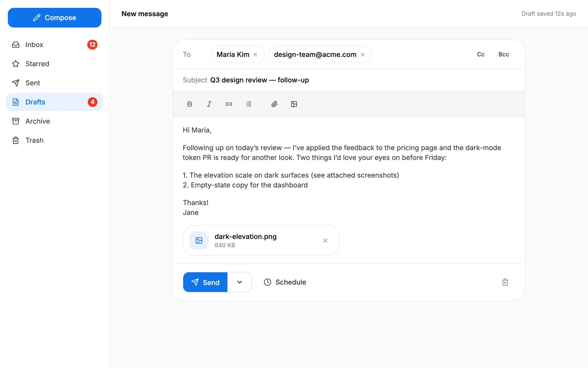
Task: Insert an image from the toolbar
Action: tap(294, 104)
